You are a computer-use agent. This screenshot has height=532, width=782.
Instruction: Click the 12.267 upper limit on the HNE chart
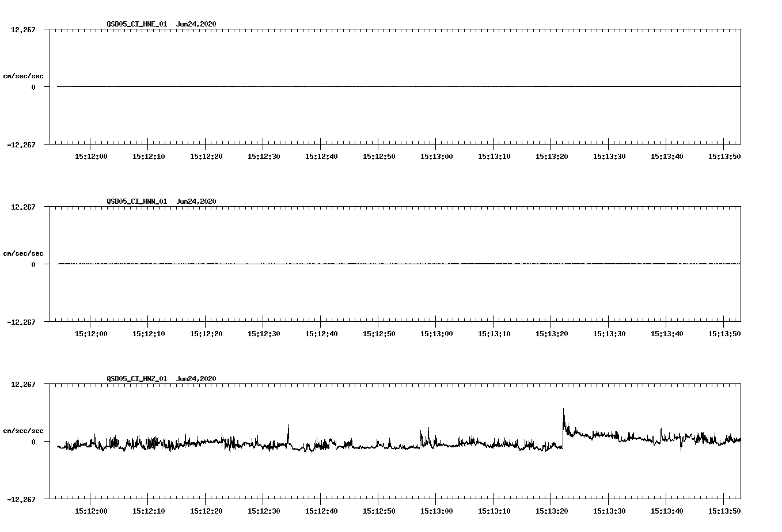(x=23, y=29)
